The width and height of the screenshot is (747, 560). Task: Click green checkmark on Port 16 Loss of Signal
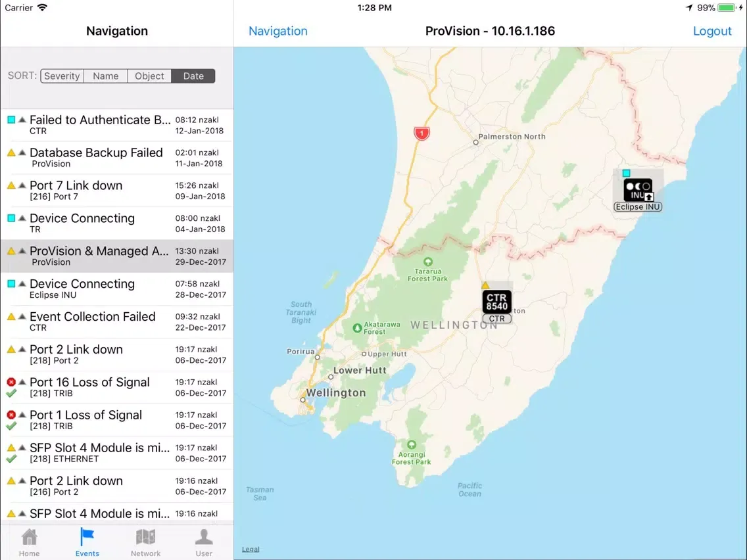[11, 393]
